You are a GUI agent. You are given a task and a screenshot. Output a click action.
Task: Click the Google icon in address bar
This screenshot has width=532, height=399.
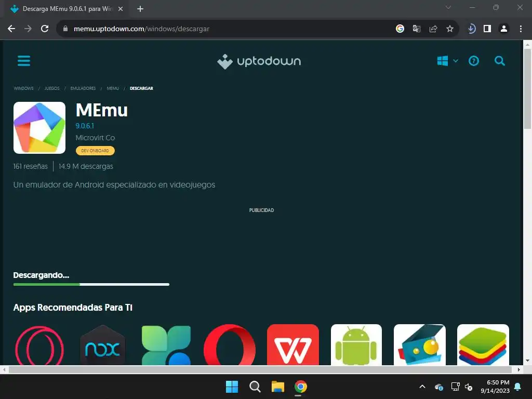[400, 29]
